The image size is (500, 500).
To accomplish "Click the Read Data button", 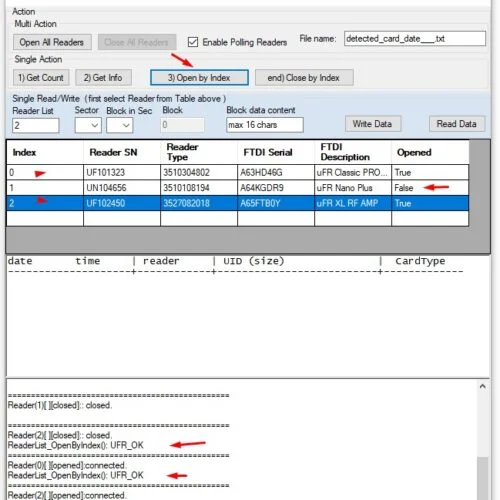I will tap(457, 124).
